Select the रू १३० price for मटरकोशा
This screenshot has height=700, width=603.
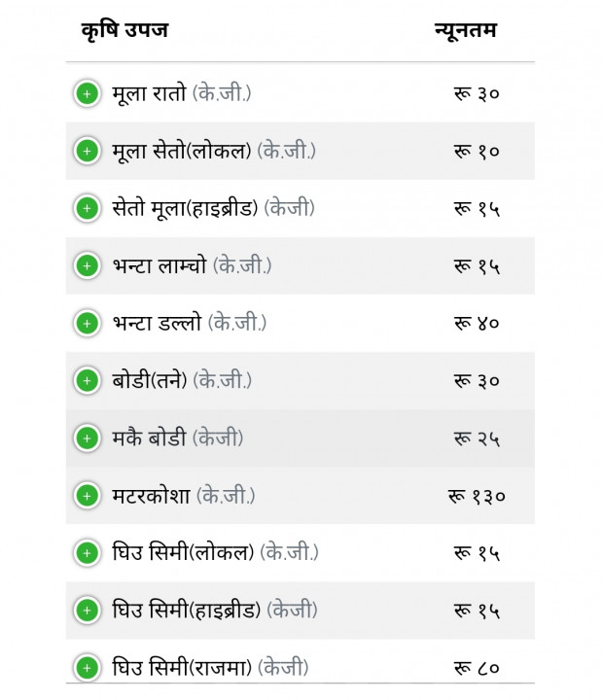click(x=477, y=496)
